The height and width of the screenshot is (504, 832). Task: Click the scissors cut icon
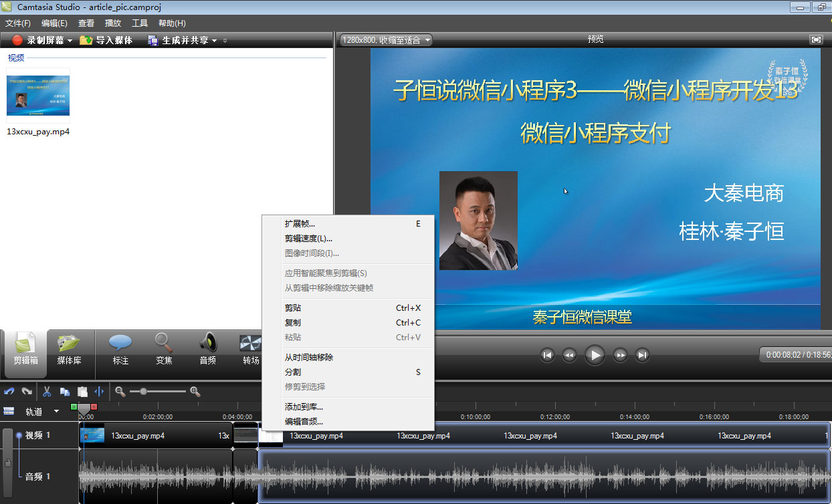click(47, 392)
